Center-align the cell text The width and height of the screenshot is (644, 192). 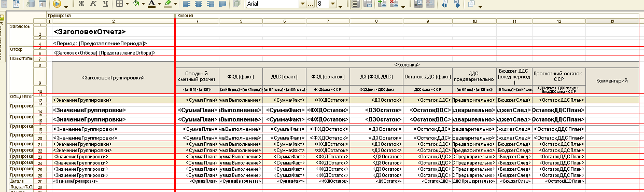(199, 4)
